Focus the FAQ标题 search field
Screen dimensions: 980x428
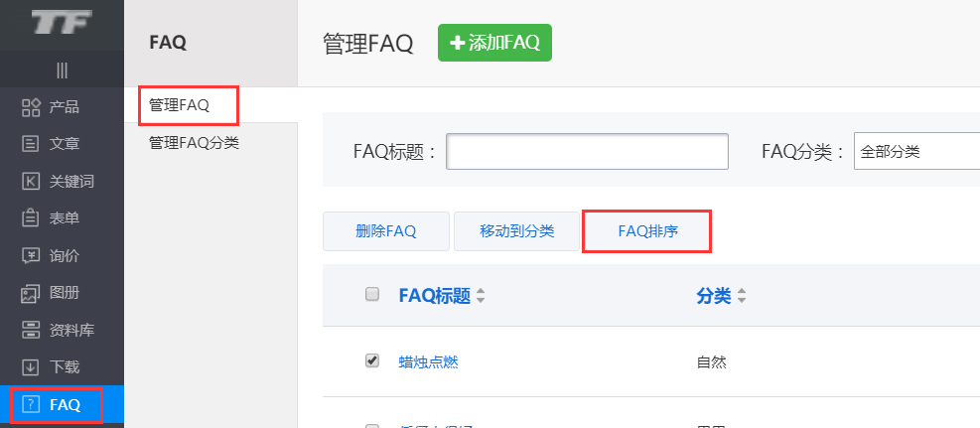coord(587,152)
